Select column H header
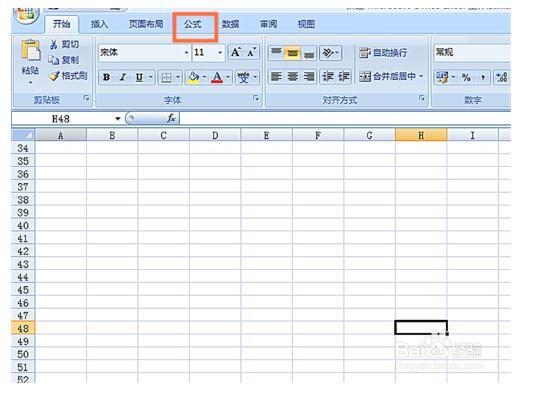Screen dimensions: 542x402 [421, 135]
